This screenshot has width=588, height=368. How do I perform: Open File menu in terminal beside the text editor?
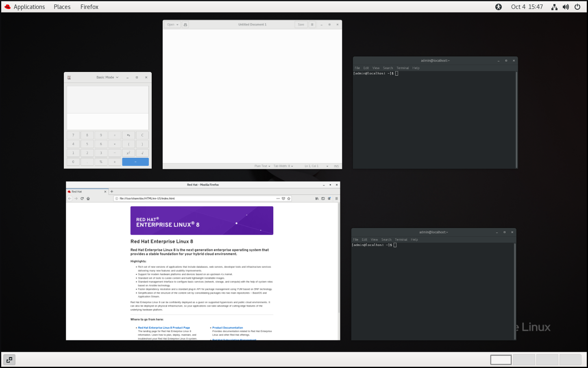pyautogui.click(x=357, y=68)
